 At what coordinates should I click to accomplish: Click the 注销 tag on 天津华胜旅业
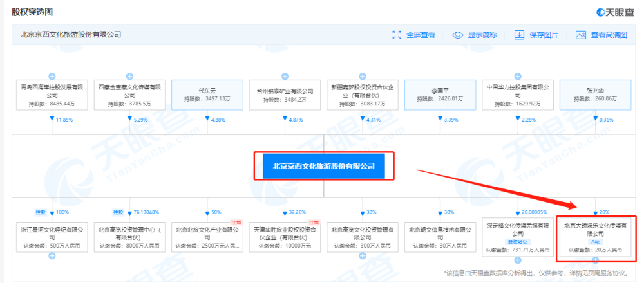coord(312,223)
